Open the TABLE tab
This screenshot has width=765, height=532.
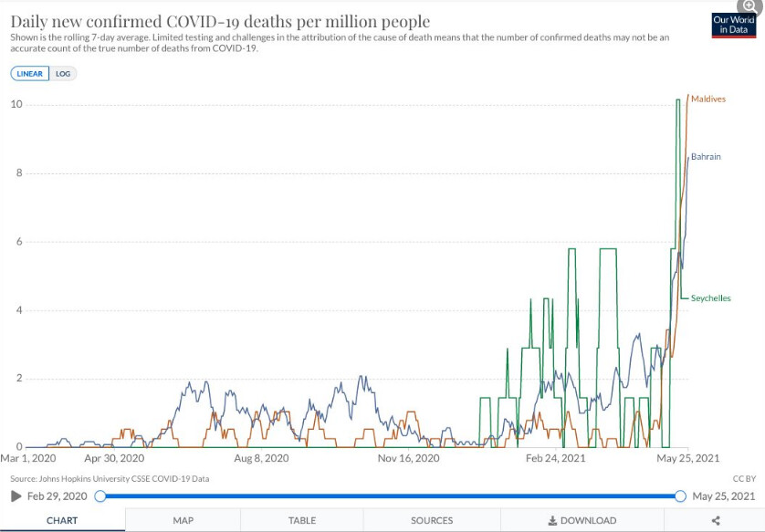pyautogui.click(x=302, y=520)
